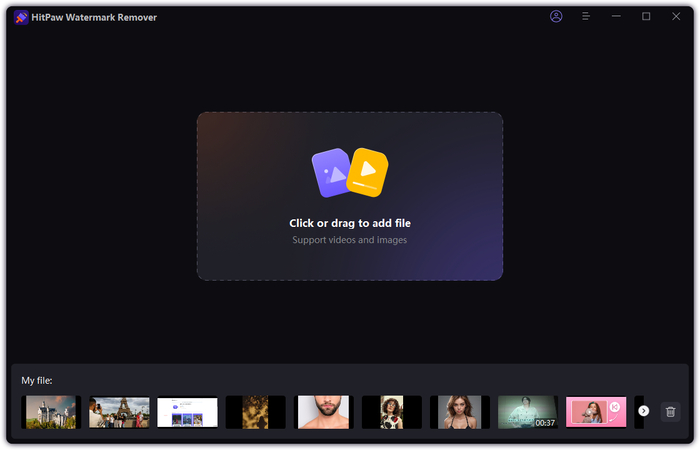
Task: Click the HitPaw Watermark Remover logo icon
Action: tap(21, 17)
